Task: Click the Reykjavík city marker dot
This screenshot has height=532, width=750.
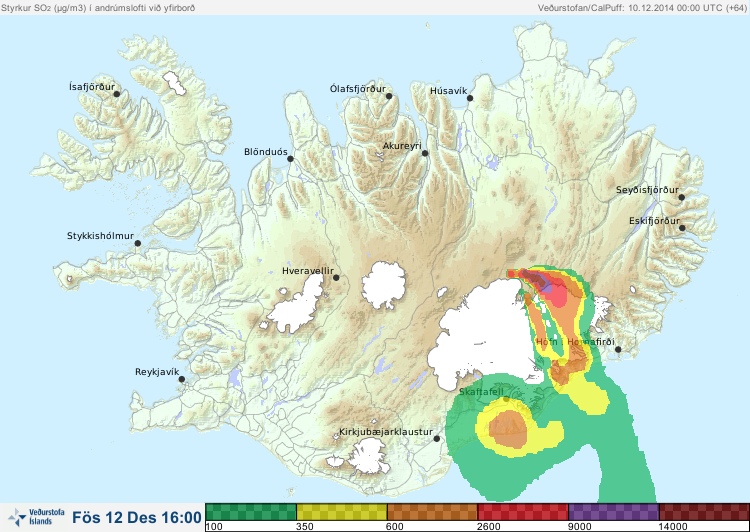Action: click(182, 379)
